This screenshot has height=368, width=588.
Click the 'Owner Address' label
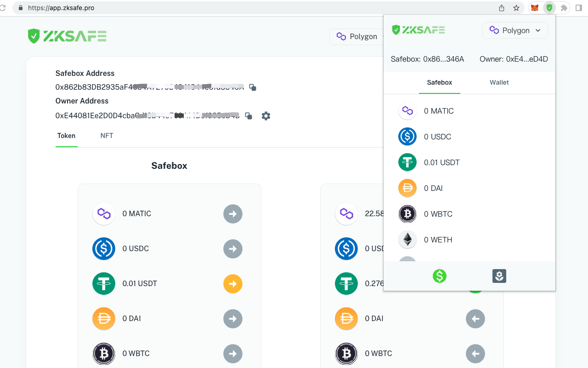[82, 101]
